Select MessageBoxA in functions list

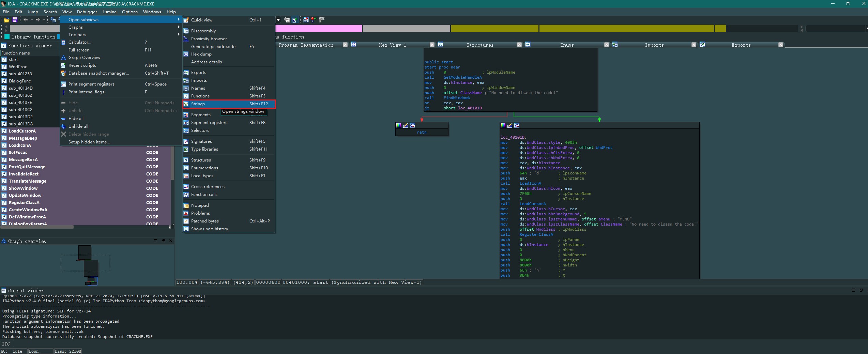(23, 160)
